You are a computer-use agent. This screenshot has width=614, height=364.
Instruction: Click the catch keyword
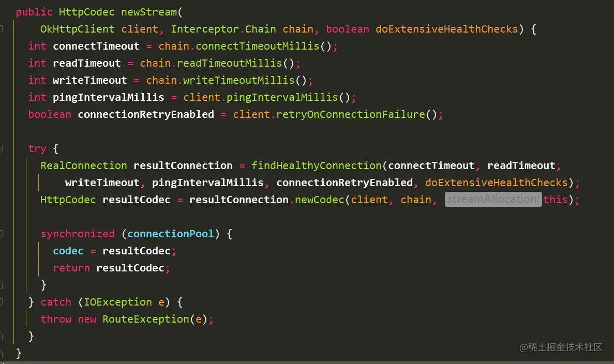[x=56, y=302]
